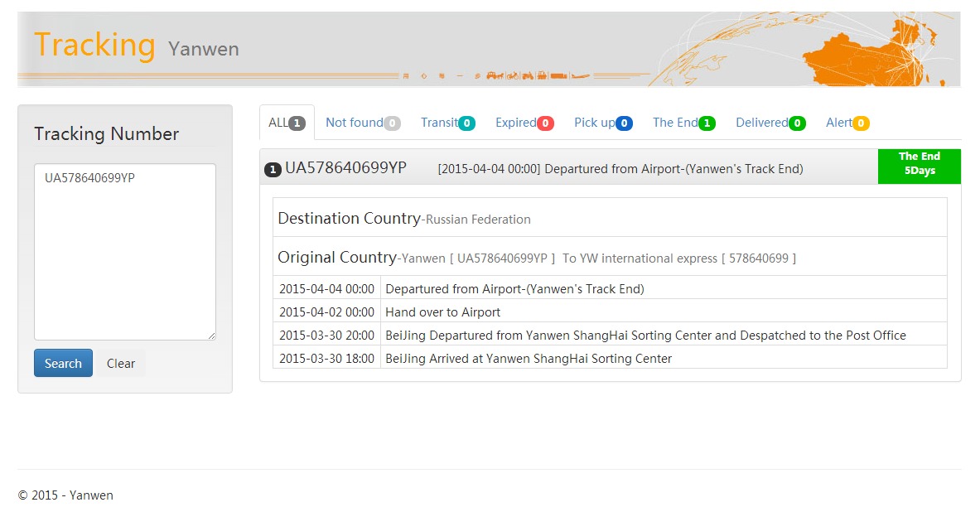Screen dimensions: 980x512
Task: Click the Original Country row
Action: (609, 257)
